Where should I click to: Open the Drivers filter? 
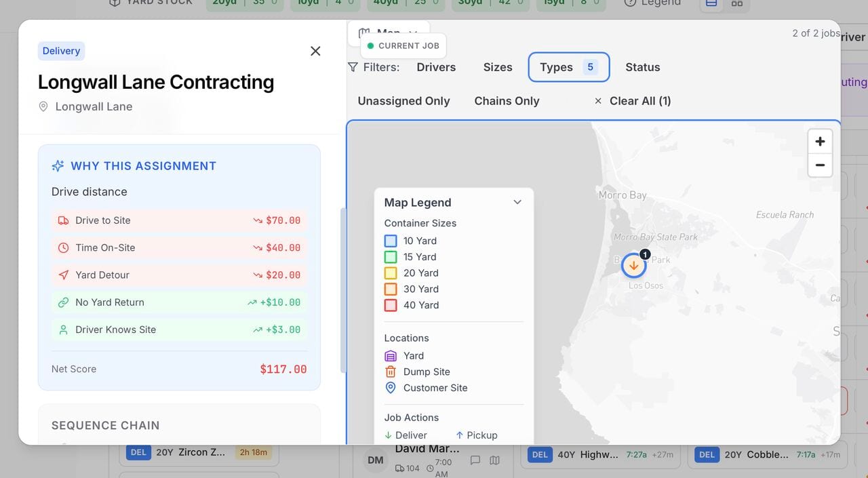tap(436, 67)
